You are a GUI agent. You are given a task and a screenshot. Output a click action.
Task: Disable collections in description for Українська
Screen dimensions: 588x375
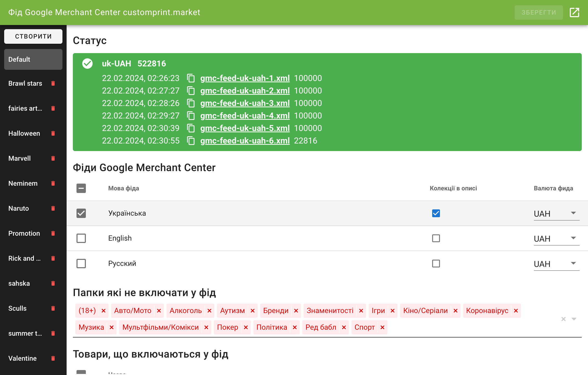436,213
